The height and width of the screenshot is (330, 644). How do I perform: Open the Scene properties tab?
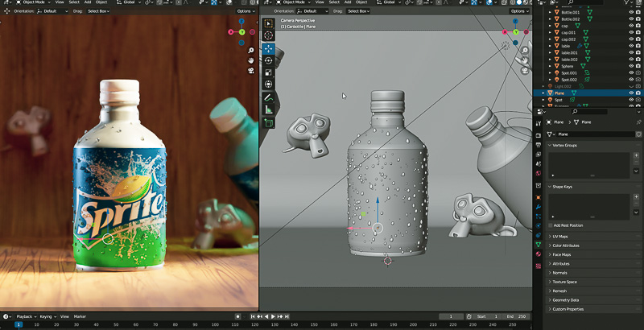tap(539, 163)
